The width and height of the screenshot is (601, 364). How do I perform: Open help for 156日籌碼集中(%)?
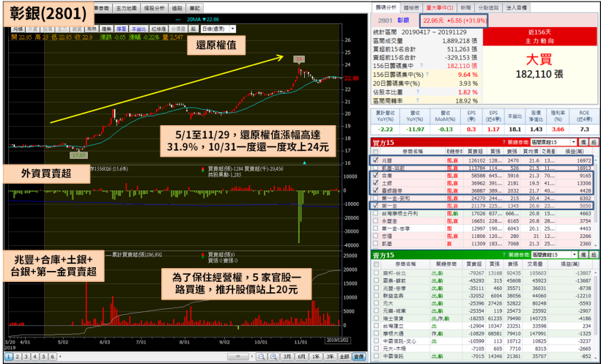click(x=427, y=74)
